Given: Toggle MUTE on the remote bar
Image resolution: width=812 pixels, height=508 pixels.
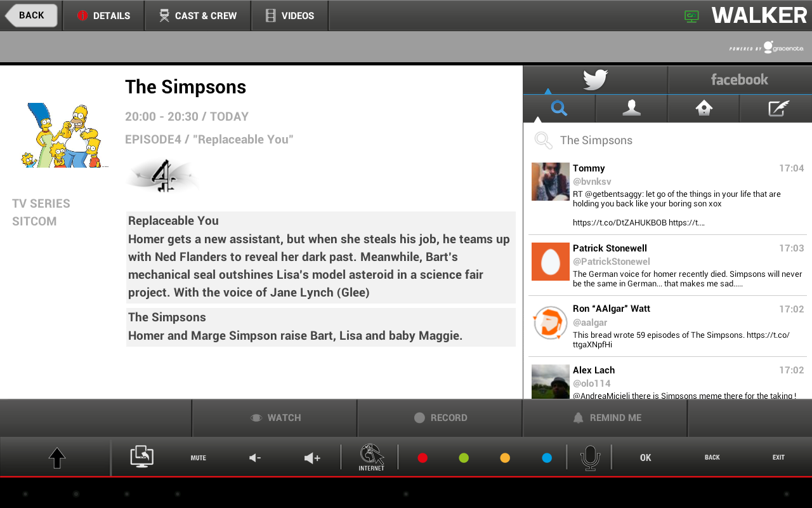Looking at the screenshot, I should tap(199, 458).
